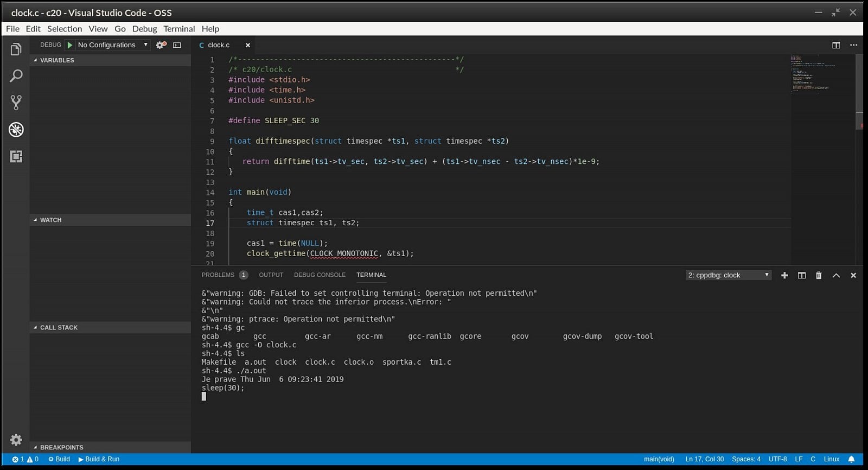Click the Build button in status bar

(x=59, y=459)
